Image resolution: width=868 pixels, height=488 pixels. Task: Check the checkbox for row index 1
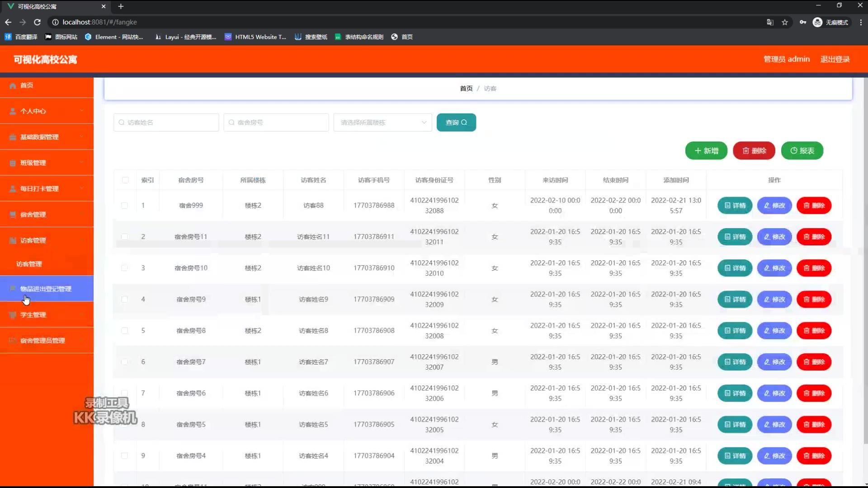point(124,206)
